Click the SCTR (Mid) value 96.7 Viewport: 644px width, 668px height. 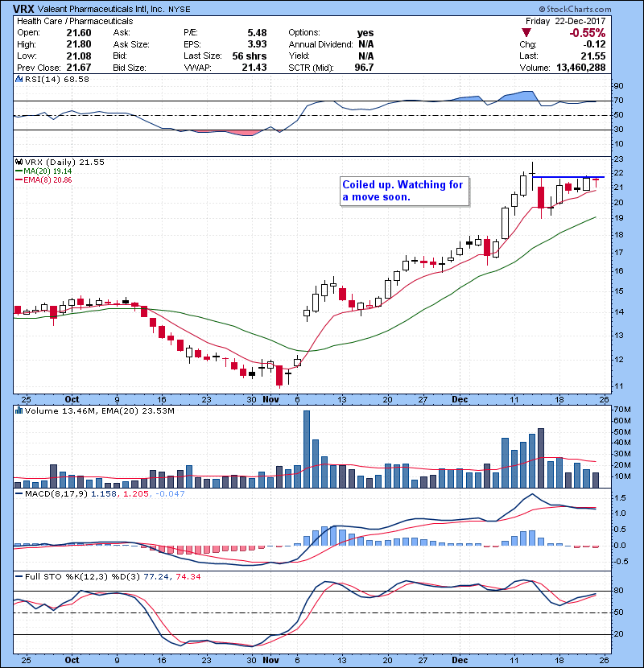click(364, 68)
